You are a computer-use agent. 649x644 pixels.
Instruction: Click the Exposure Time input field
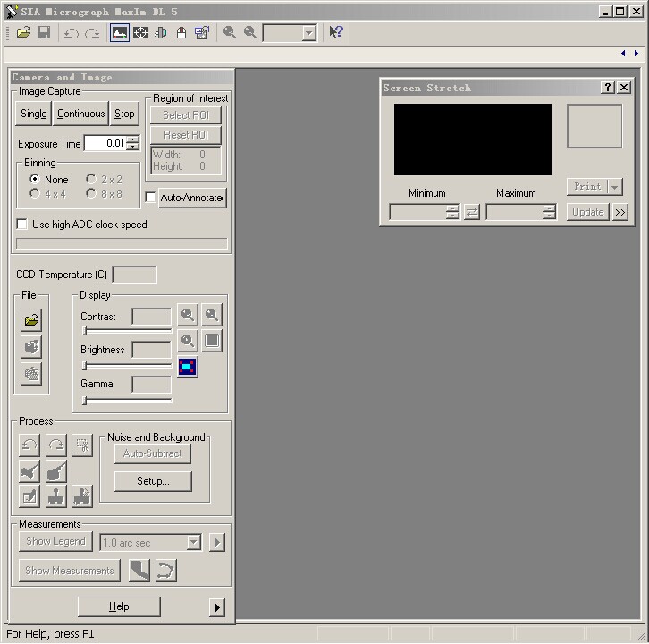click(x=105, y=143)
